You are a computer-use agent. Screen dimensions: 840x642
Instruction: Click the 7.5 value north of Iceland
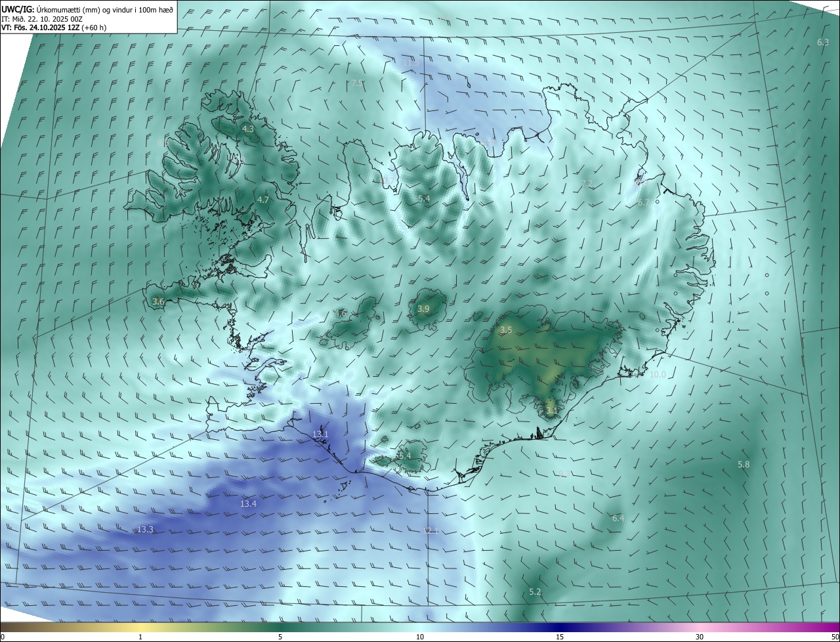pyautogui.click(x=357, y=83)
